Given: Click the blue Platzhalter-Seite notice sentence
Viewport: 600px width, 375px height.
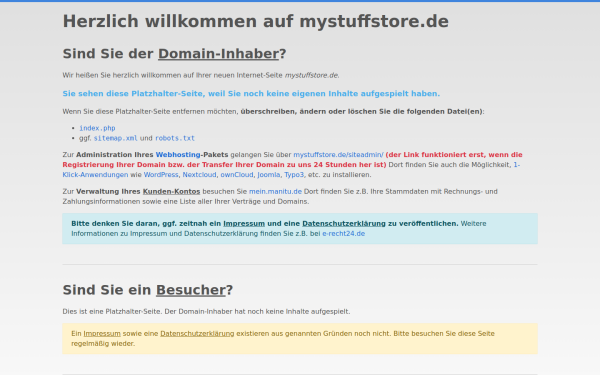Looking at the screenshot, I should click(251, 93).
